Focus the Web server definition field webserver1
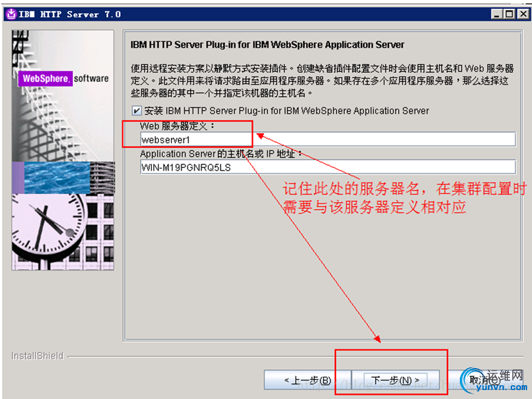This screenshot has width=532, height=399. pos(328,140)
